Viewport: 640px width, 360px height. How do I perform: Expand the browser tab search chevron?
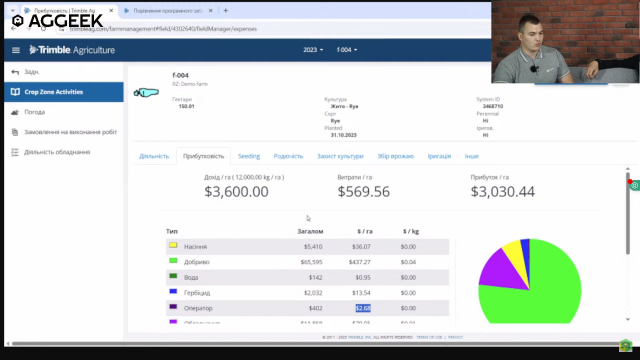pyautogui.click(x=13, y=11)
